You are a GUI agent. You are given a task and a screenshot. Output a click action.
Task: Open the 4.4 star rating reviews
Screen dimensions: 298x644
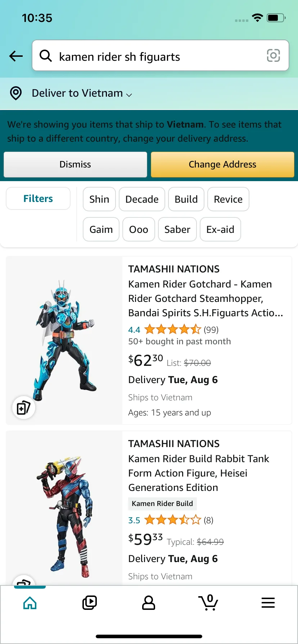[x=173, y=330]
